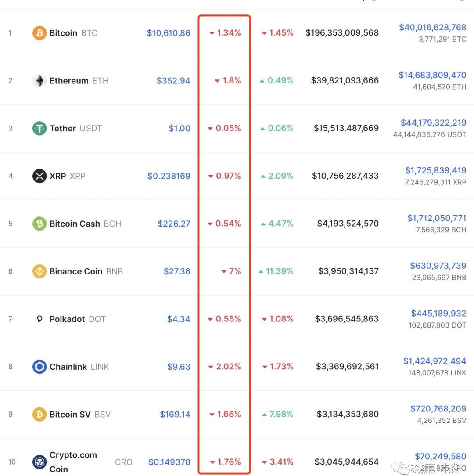474x476 pixels.
Task: Click the Bitcoin SV logo icon
Action: click(x=39, y=414)
